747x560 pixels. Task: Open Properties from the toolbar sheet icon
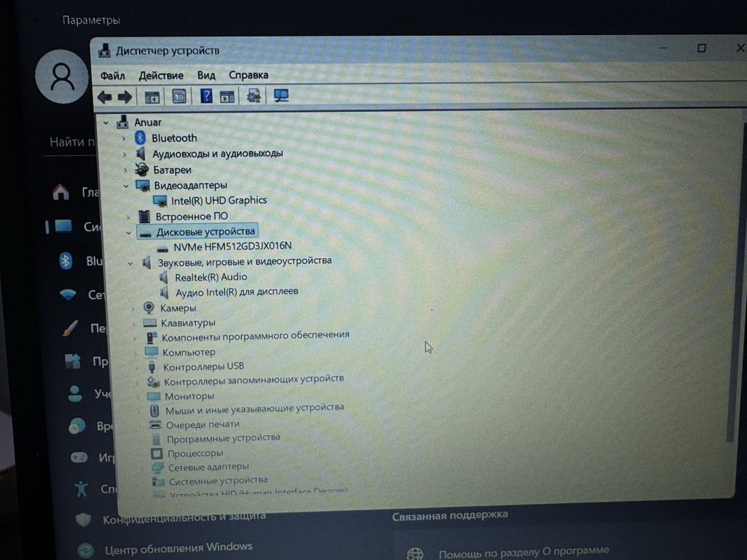click(x=179, y=96)
